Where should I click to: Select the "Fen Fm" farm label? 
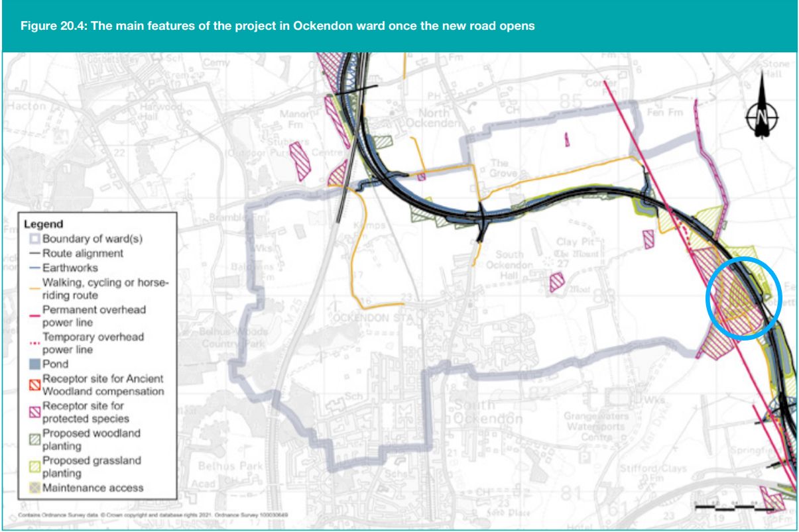coord(666,112)
